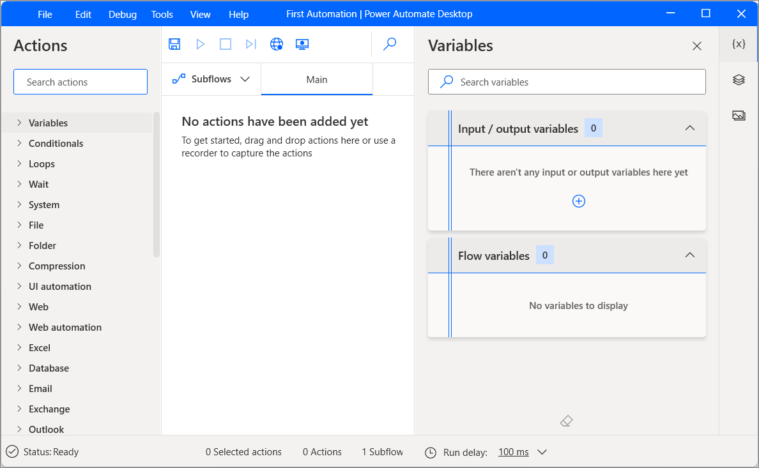
Task: Run next action with step icon
Action: point(250,44)
